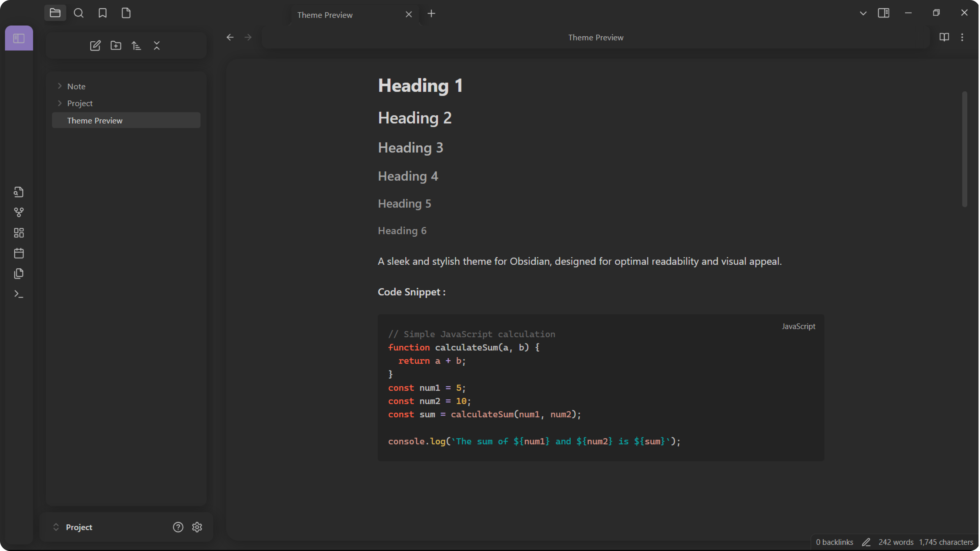Open the search panel icon
This screenshot has width=980, height=551.
tap(79, 13)
